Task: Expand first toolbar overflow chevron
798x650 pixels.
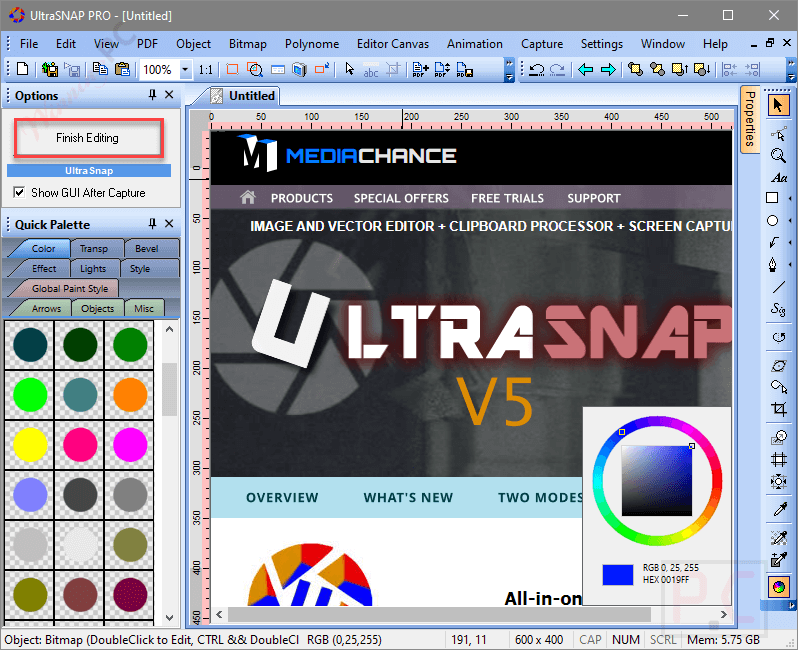Action: click(x=509, y=70)
